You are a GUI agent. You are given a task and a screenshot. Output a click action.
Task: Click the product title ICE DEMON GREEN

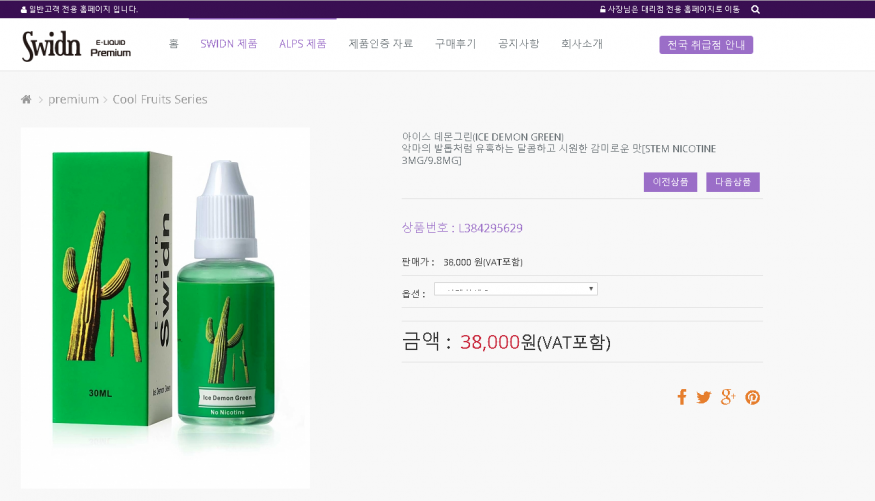pyautogui.click(x=483, y=137)
